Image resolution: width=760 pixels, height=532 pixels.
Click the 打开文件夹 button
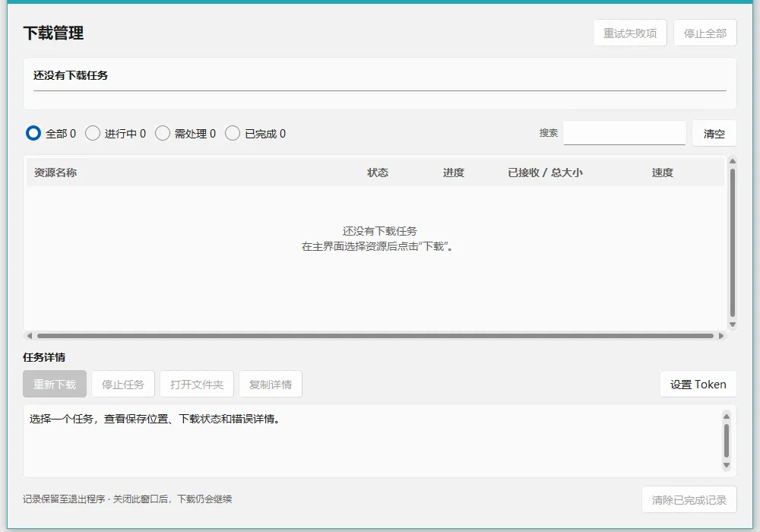[x=197, y=384]
